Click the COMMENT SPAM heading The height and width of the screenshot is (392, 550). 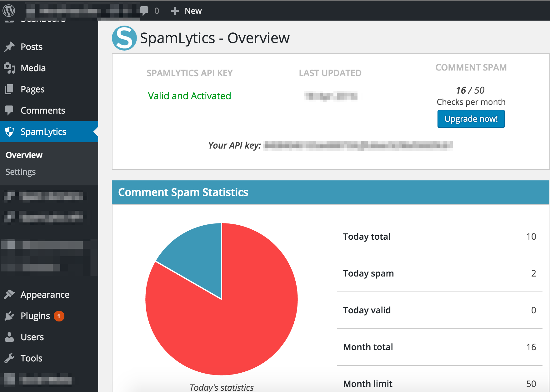(471, 67)
